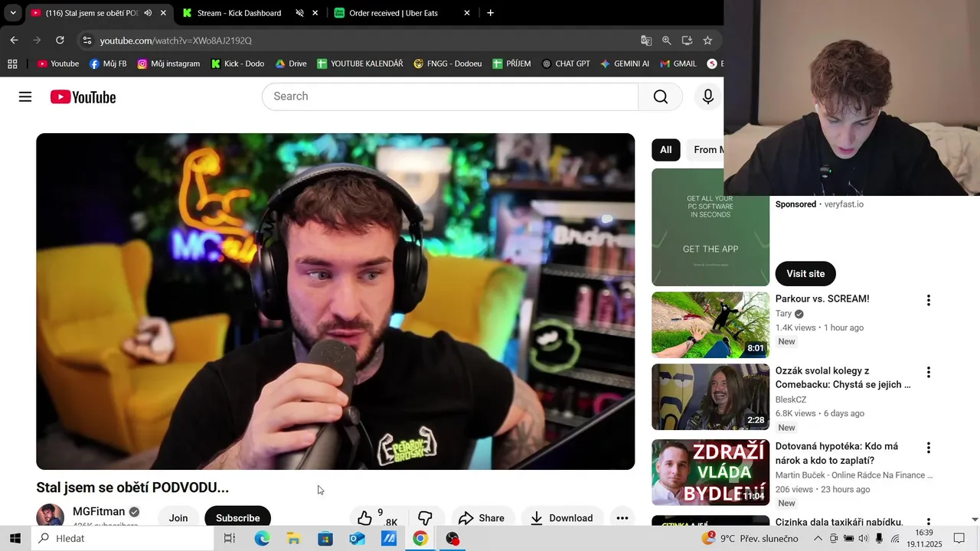Open PŘÍJEM bookmark
This screenshot has width=980, height=551.
click(x=511, y=64)
